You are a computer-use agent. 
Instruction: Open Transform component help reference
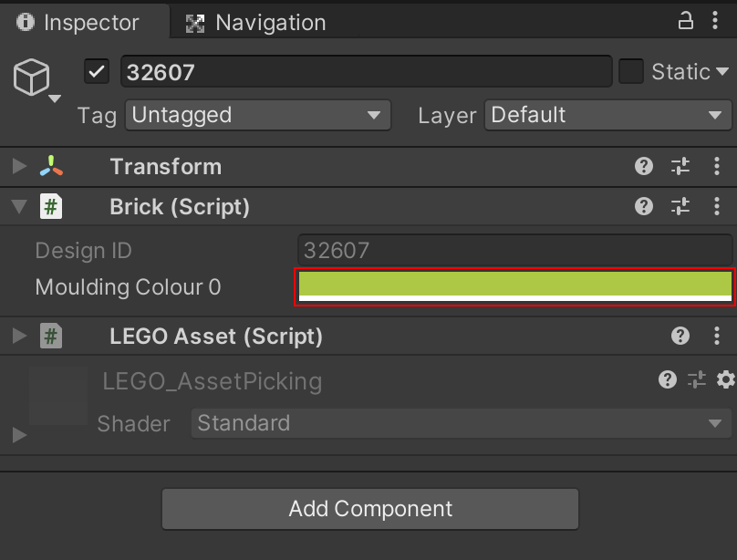coord(644,166)
